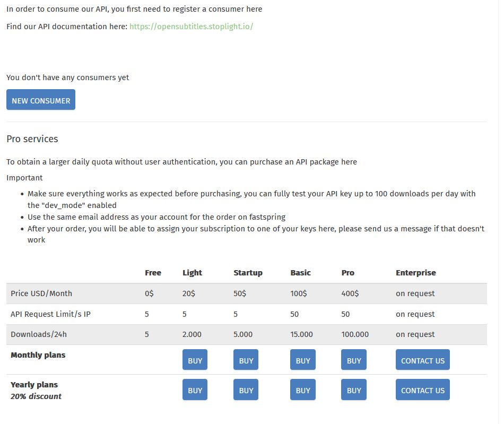Buy the Pro yearly plan
This screenshot has width=504, height=424.
pos(353,390)
